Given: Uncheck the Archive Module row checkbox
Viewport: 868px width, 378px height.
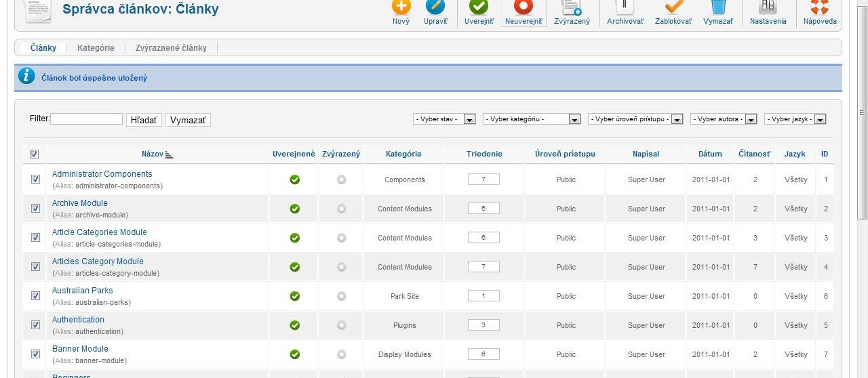Looking at the screenshot, I should click(35, 209).
